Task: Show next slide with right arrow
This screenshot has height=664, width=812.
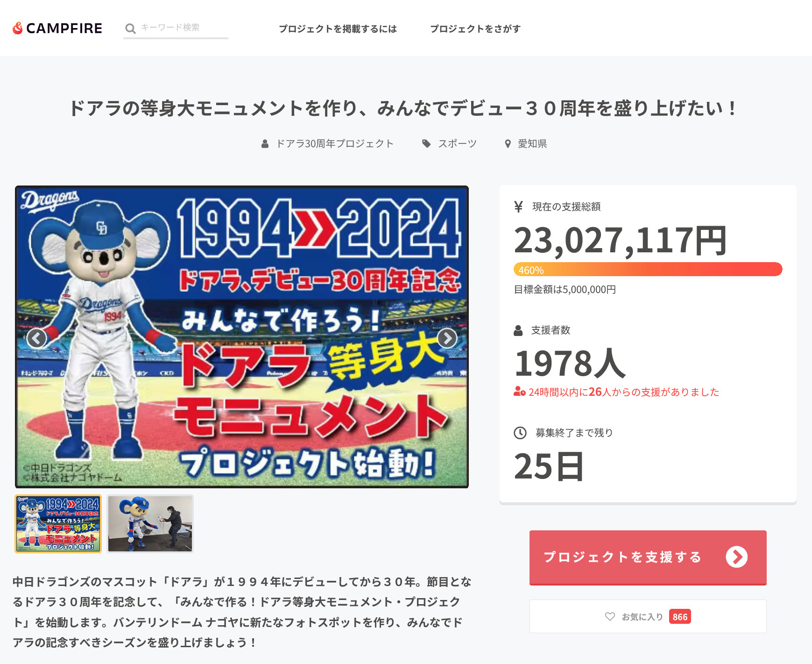Action: pos(447,338)
